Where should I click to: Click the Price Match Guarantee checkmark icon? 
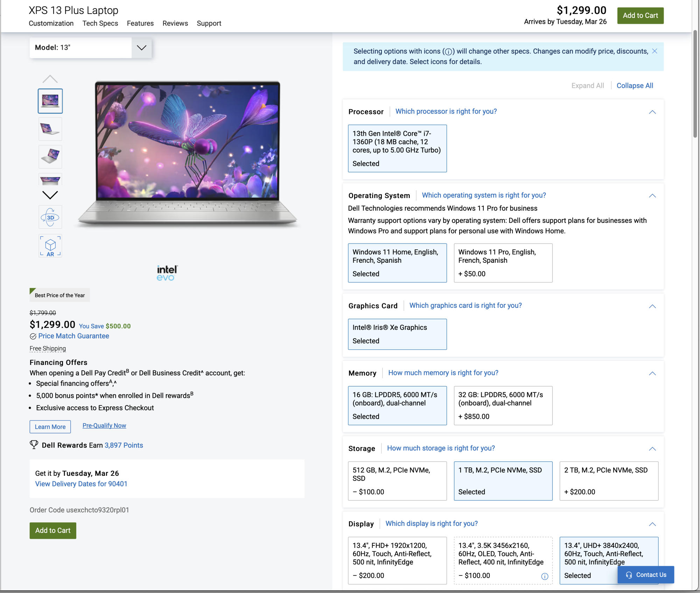33,336
